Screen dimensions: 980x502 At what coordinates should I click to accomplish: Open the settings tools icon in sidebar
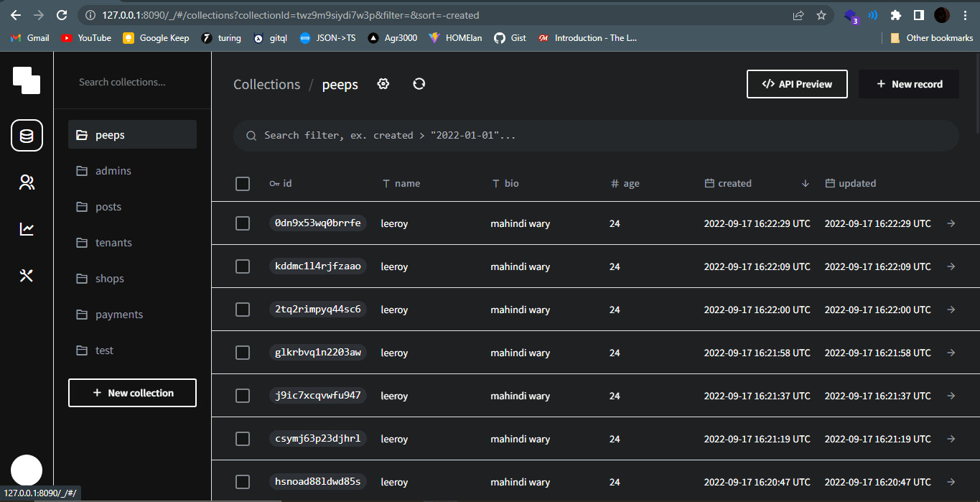27,276
